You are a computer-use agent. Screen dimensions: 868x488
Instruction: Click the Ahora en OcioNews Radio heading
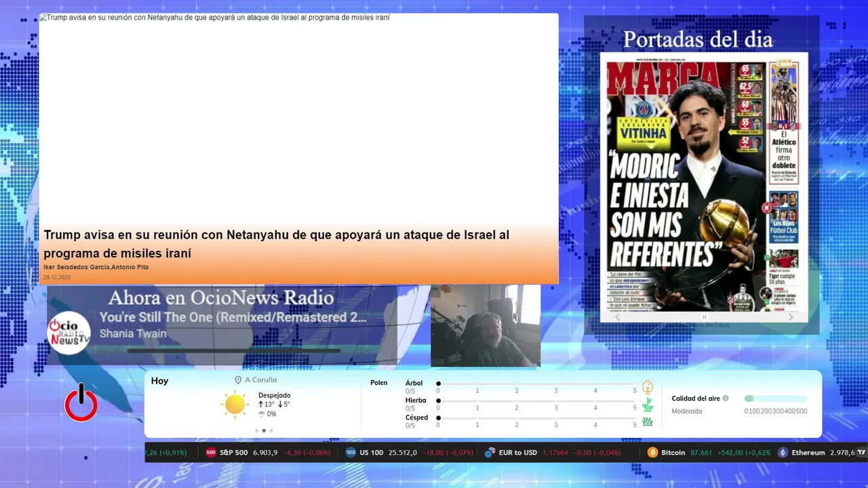[x=221, y=298]
